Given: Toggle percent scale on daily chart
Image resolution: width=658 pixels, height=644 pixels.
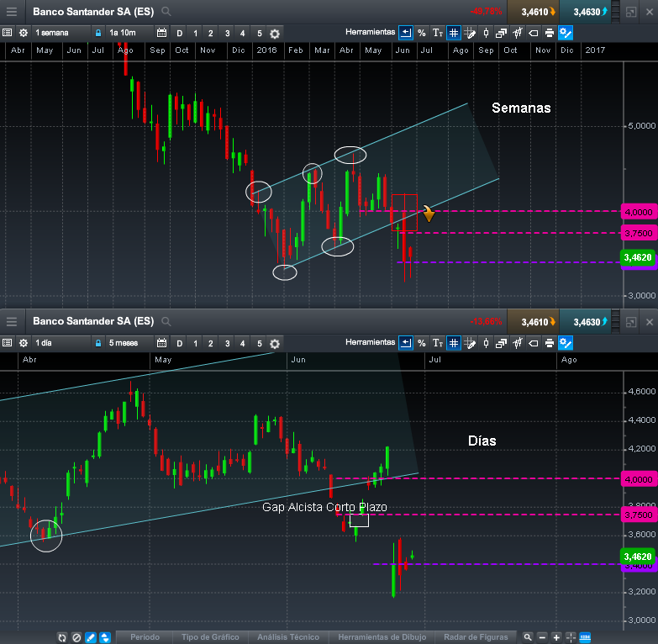Looking at the screenshot, I should tap(422, 343).
